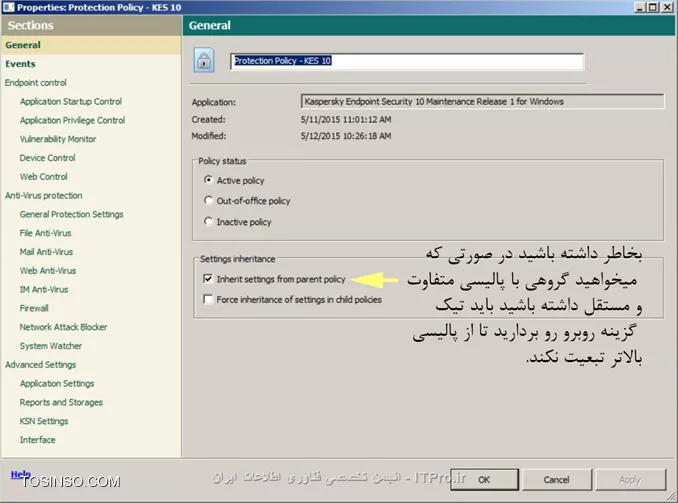The height and width of the screenshot is (503, 678).
Task: Show Network Attack Blocker settings
Action: [x=64, y=327]
